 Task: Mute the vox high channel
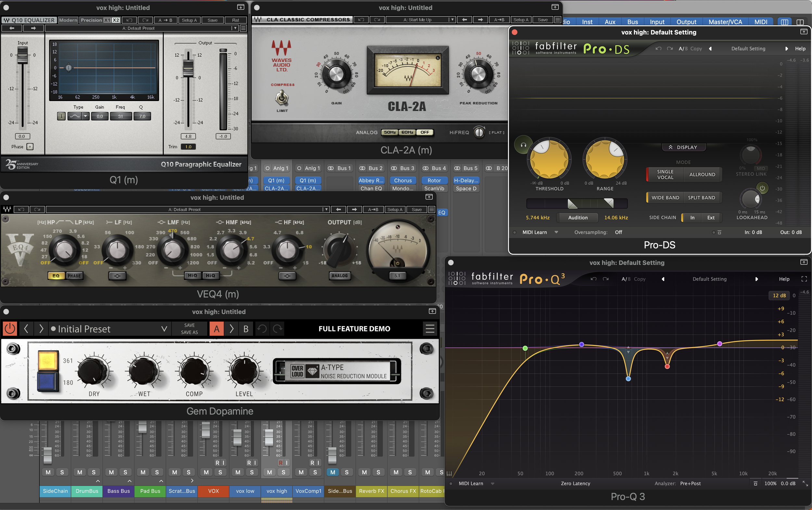tap(270, 472)
